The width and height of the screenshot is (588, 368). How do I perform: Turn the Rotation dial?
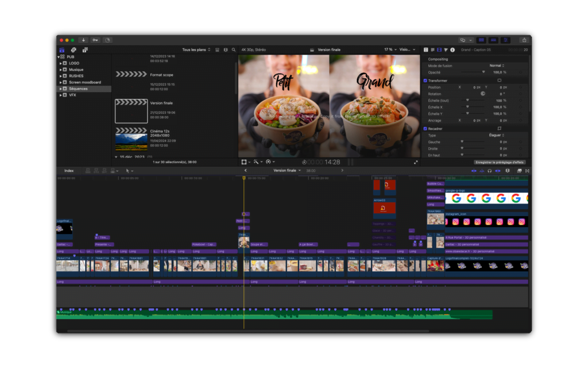point(483,94)
